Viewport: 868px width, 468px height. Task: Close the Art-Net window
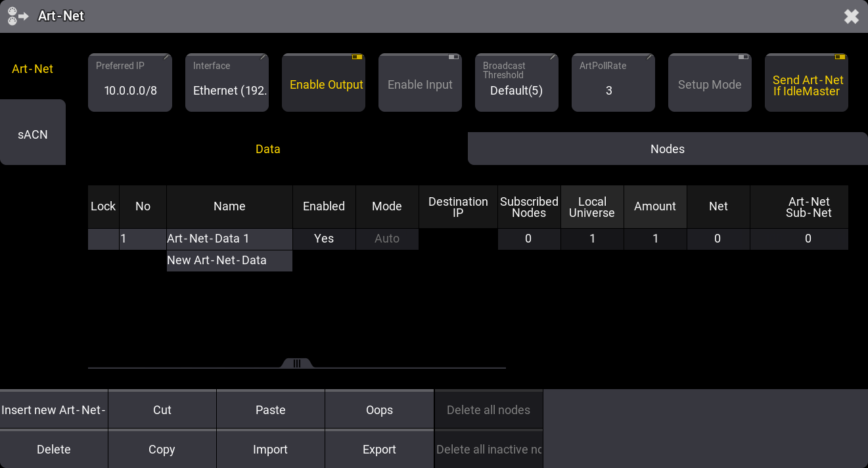click(x=852, y=16)
